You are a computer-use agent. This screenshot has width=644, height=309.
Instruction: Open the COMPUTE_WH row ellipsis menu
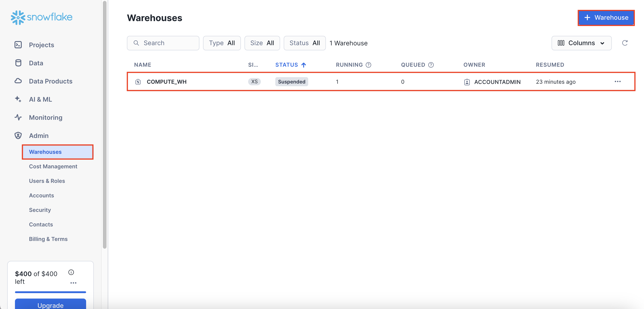pyautogui.click(x=617, y=82)
